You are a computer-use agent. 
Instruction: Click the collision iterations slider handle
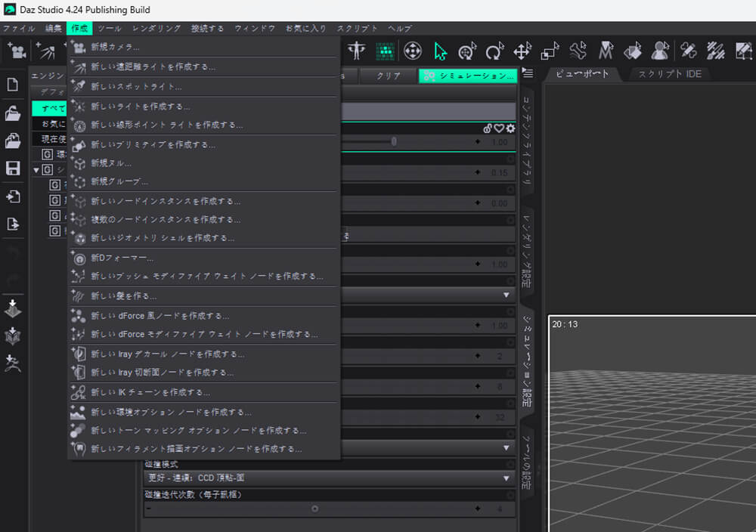pos(314,509)
